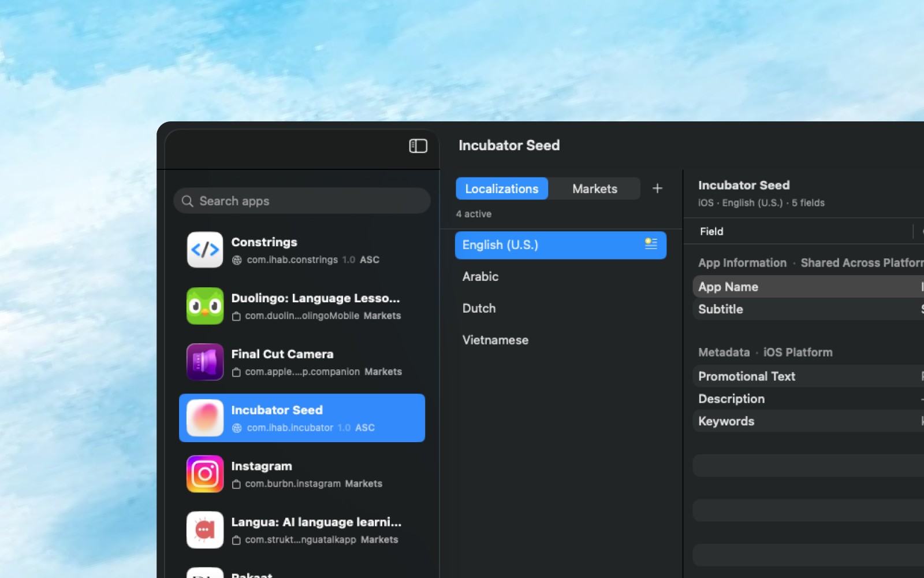
Task: Click the Incubator Seed app icon
Action: (x=205, y=418)
